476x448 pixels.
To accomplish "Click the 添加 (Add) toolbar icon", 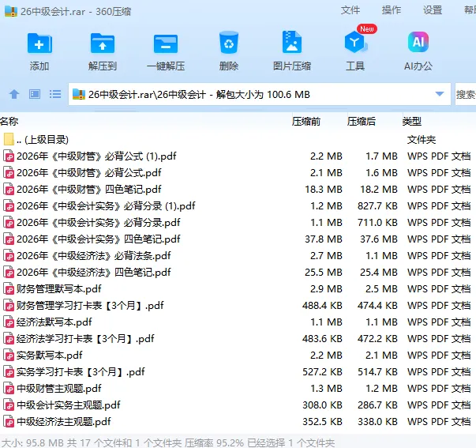I will (x=39, y=43).
